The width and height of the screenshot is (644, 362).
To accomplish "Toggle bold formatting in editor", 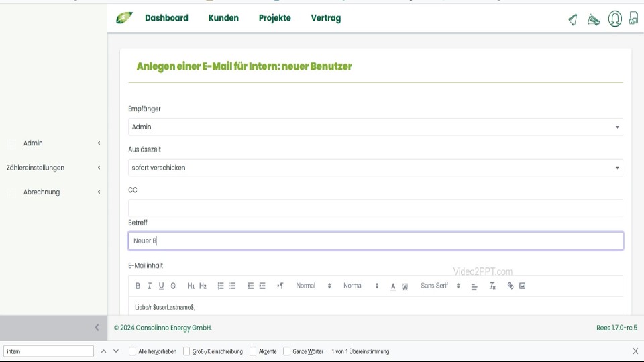I will pos(138,286).
